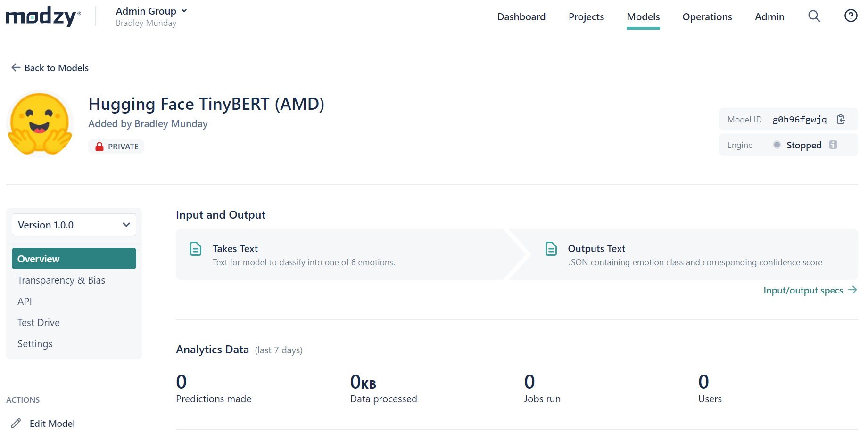Select Transparency & Bias in sidebar
The height and width of the screenshot is (432, 868).
coord(61,280)
